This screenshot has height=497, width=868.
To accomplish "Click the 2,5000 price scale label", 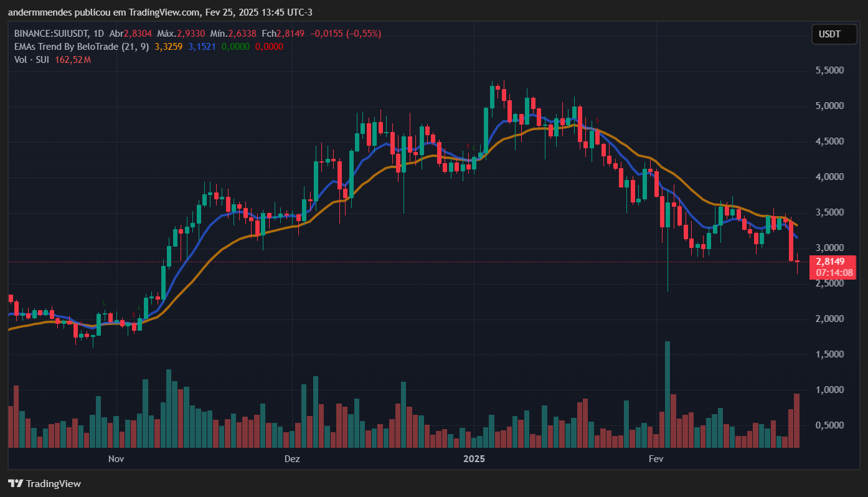I will pyautogui.click(x=829, y=283).
